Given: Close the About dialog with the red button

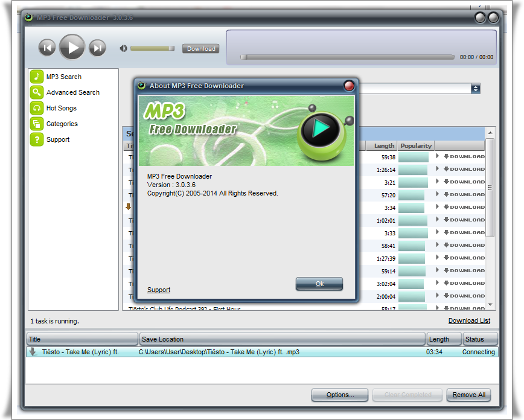Looking at the screenshot, I should (x=349, y=86).
